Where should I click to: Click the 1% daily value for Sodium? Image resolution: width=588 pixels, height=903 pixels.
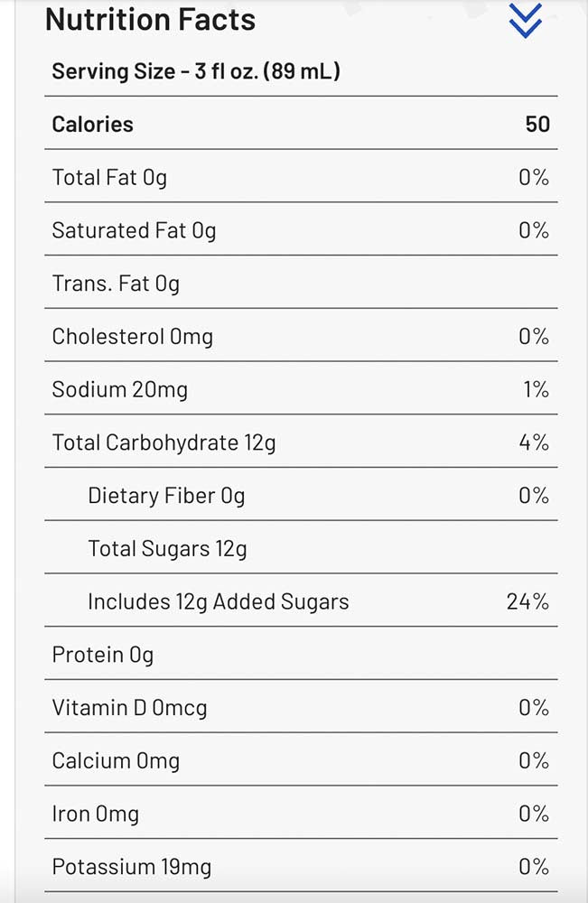coord(536,390)
